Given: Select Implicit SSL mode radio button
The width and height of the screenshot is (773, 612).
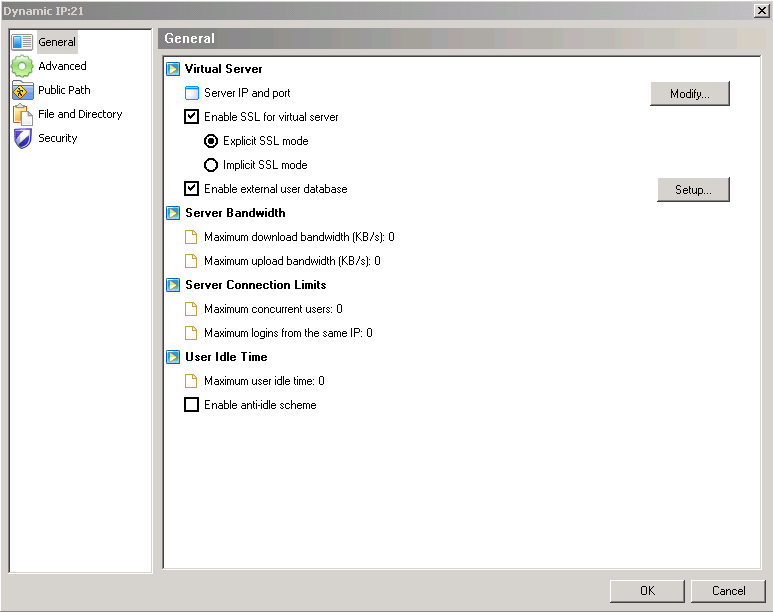Looking at the screenshot, I should click(x=211, y=165).
